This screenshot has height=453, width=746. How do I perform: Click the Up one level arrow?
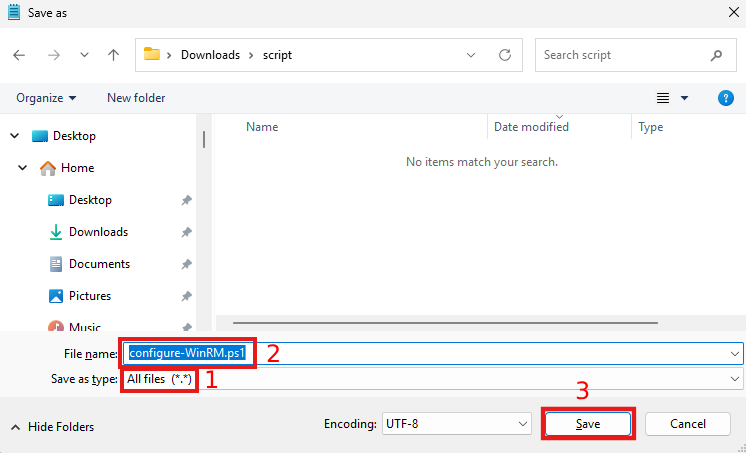[113, 55]
